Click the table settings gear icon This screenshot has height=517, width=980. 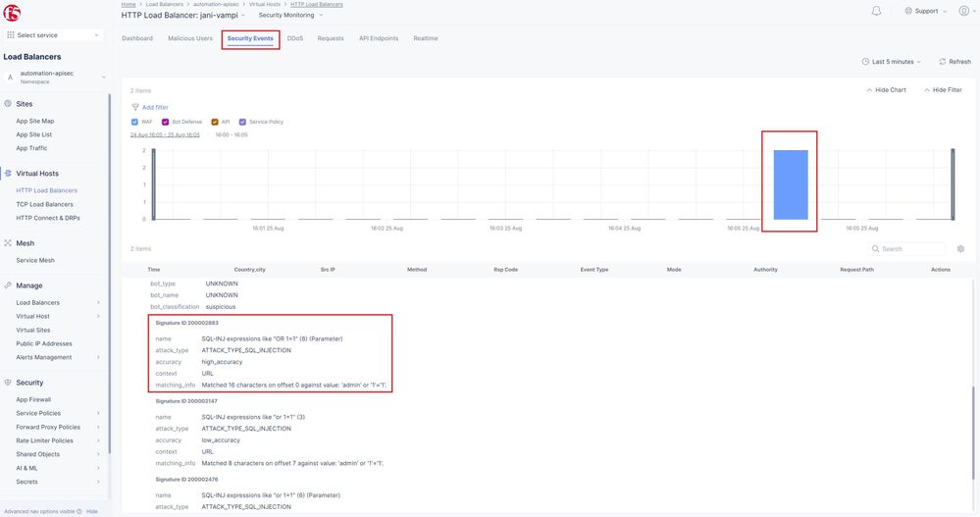pyautogui.click(x=960, y=249)
